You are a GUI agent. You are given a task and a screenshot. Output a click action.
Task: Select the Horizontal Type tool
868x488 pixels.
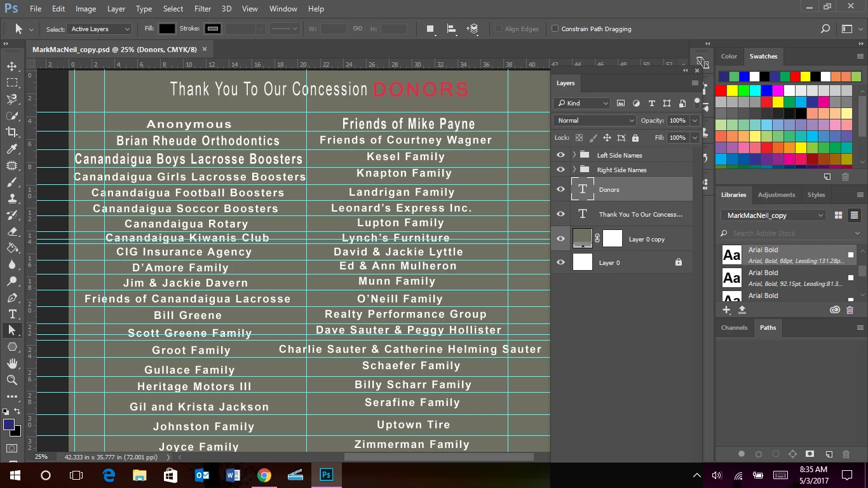click(x=12, y=314)
